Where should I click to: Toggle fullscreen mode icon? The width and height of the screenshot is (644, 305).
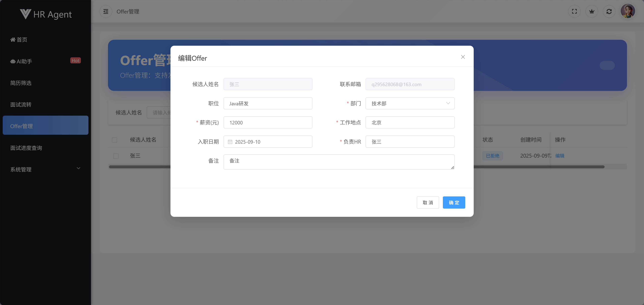574,11
